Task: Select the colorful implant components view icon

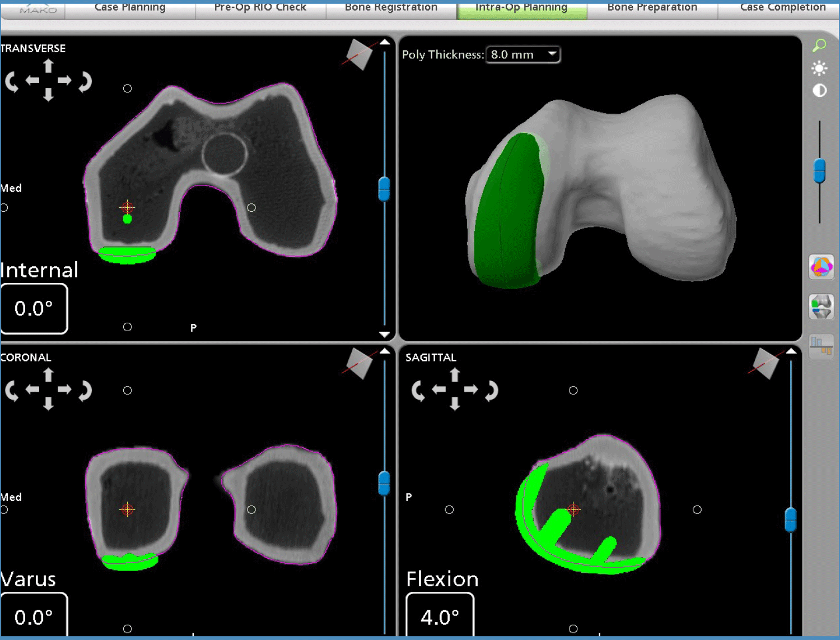Action: click(821, 267)
